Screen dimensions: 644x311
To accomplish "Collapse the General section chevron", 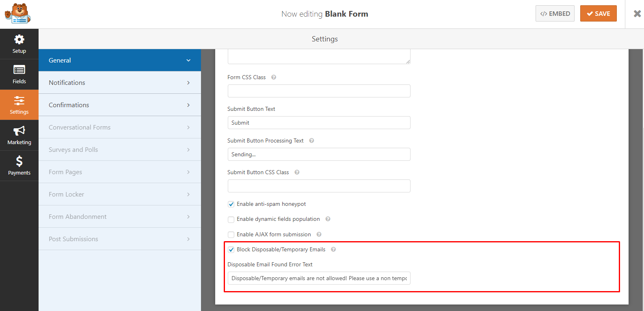I will click(x=188, y=60).
